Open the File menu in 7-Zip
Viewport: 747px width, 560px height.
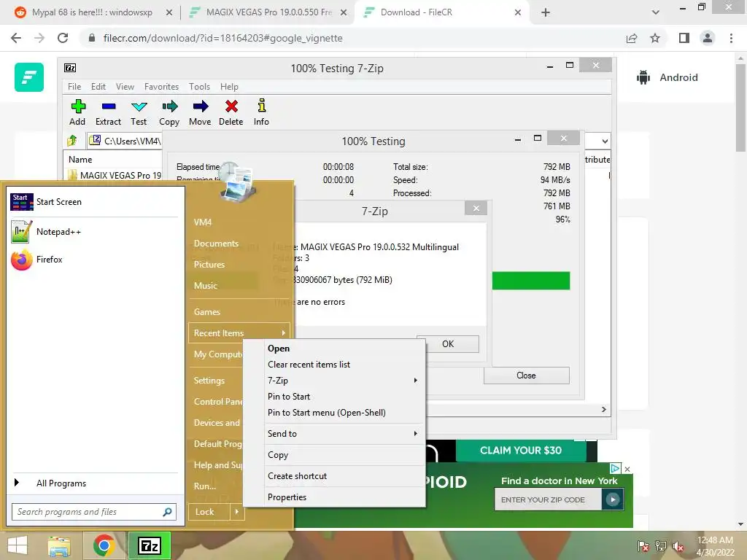click(74, 87)
